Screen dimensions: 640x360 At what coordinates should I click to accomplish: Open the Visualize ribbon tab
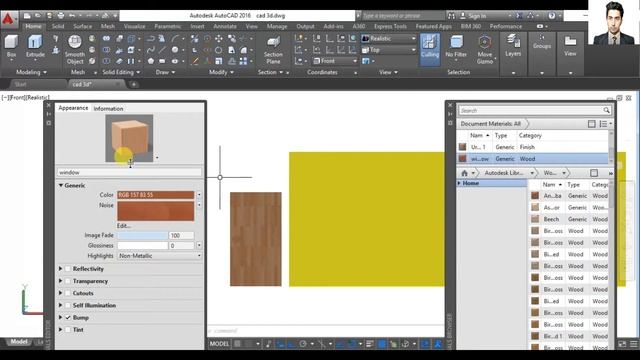[134, 26]
